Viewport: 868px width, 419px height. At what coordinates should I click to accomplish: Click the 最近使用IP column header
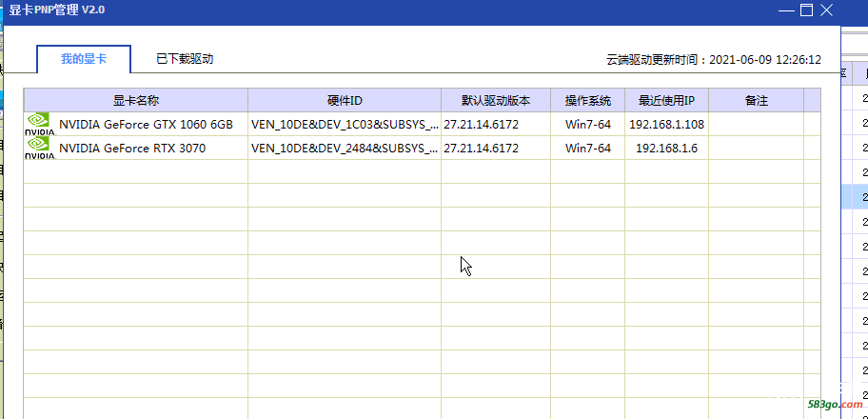(666, 100)
